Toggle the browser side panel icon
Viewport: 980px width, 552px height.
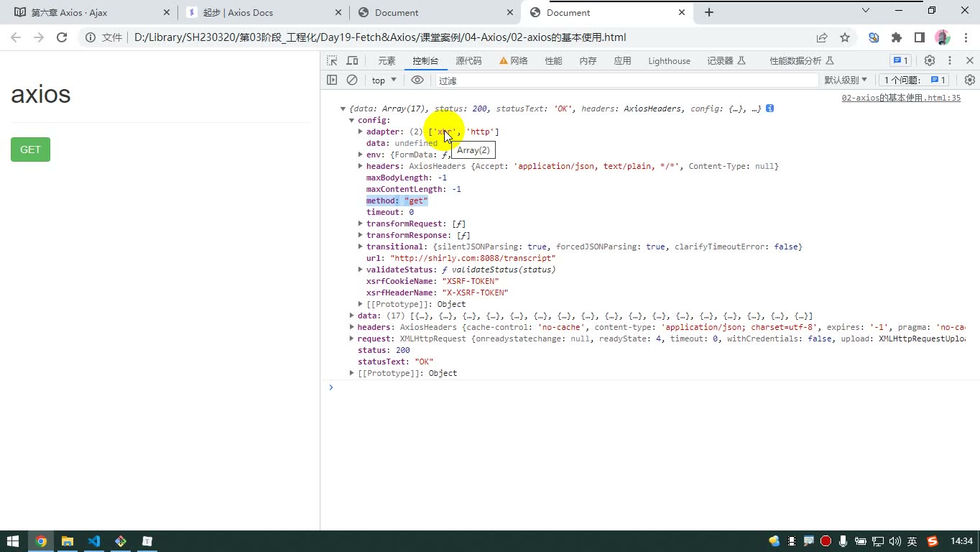(920, 37)
